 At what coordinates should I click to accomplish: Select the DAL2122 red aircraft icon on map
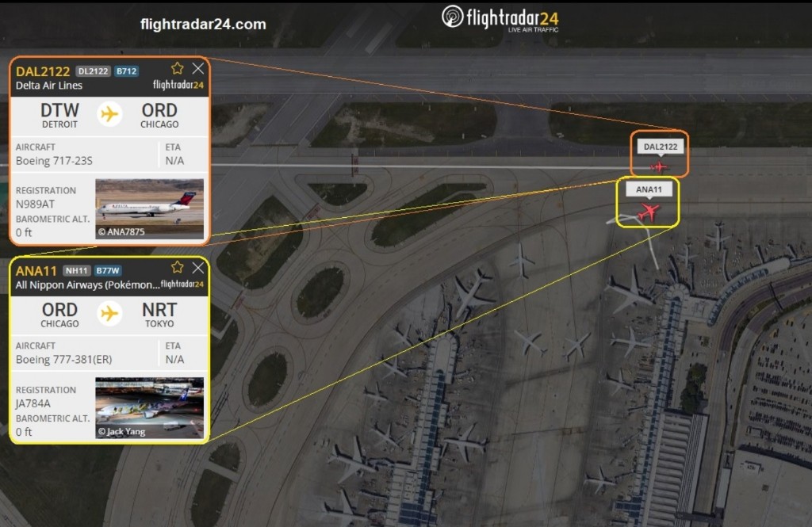[659, 167]
